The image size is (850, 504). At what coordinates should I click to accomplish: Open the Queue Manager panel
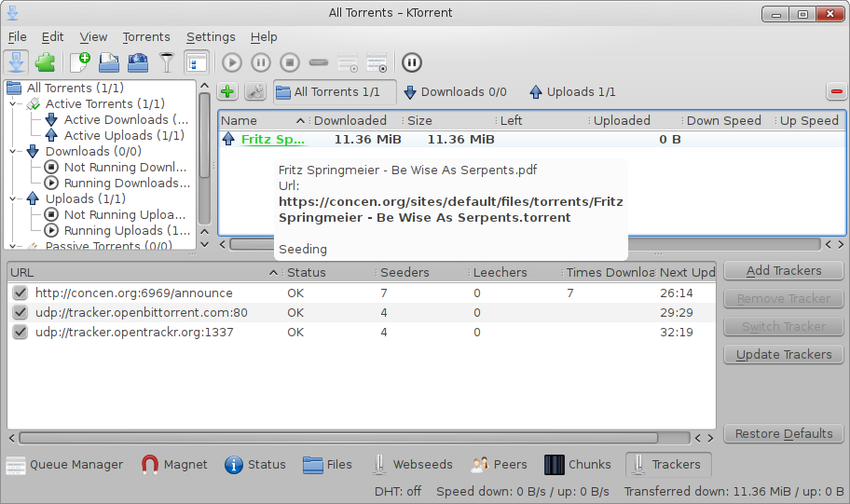(x=64, y=465)
